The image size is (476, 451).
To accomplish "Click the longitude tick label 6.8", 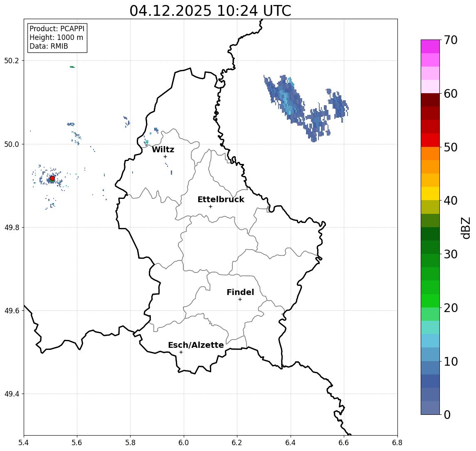I will (x=397, y=443).
